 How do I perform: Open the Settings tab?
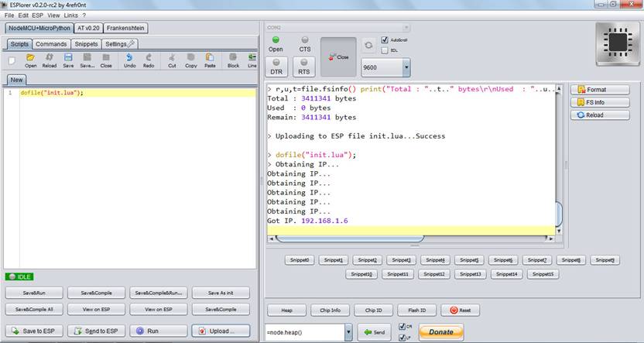(x=119, y=44)
